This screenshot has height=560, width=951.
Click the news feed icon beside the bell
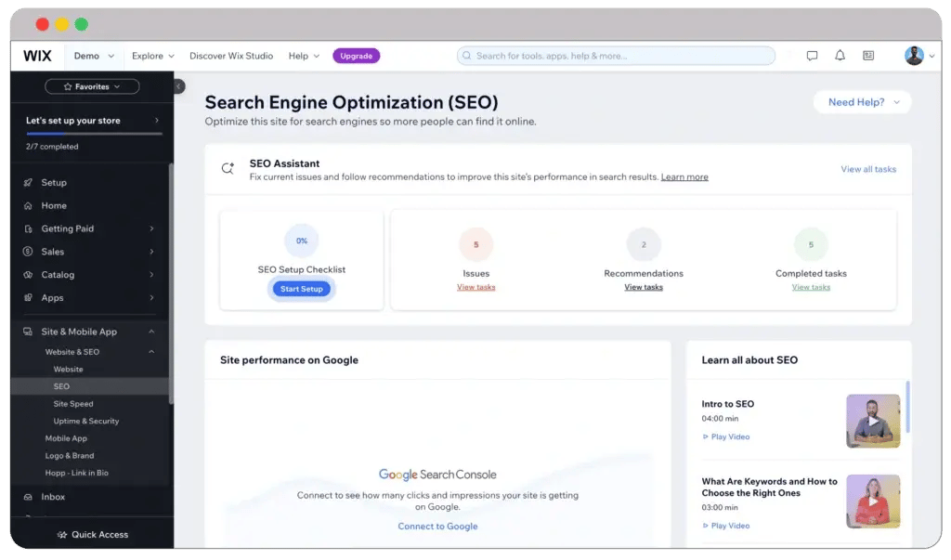click(868, 56)
